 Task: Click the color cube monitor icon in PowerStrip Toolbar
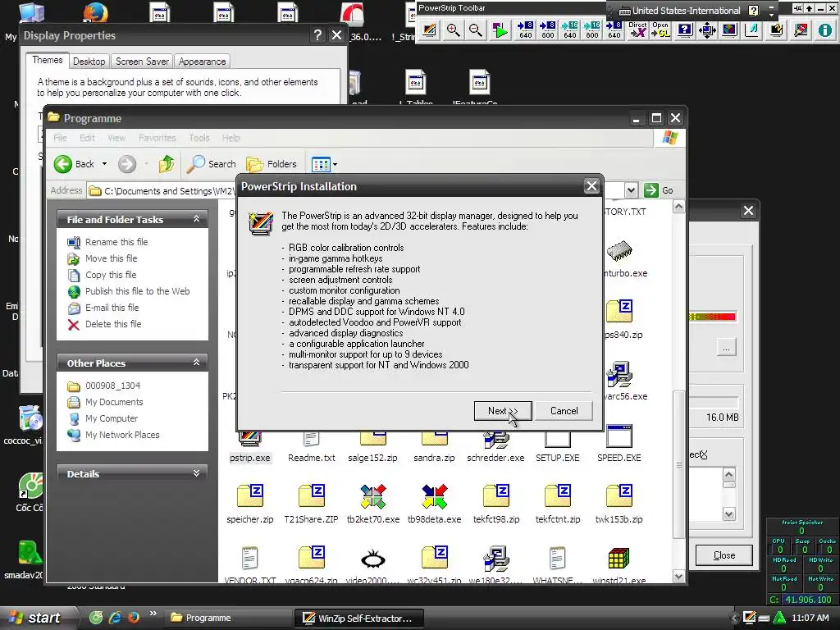coord(729,30)
